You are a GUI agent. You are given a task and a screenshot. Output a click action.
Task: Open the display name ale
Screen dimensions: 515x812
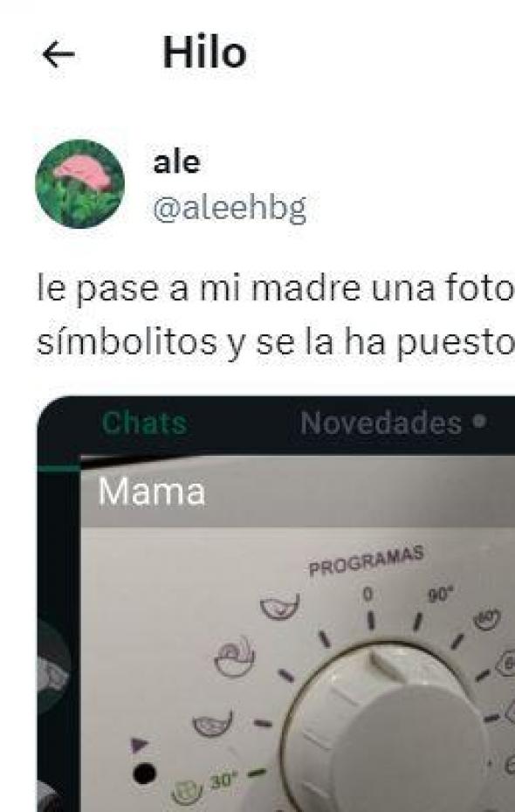click(176, 162)
